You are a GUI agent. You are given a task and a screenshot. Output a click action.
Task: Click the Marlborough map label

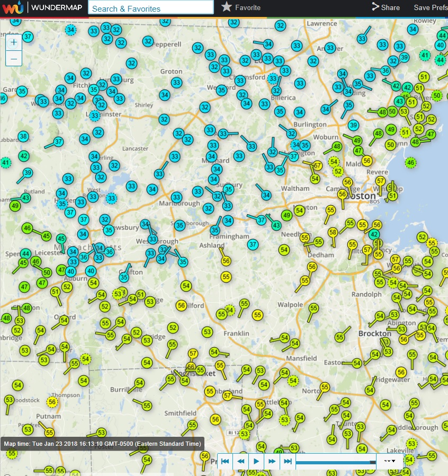pos(180,204)
